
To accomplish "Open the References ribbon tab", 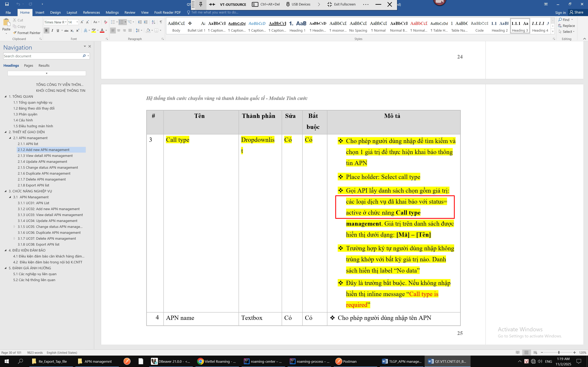I will click(x=91, y=12).
